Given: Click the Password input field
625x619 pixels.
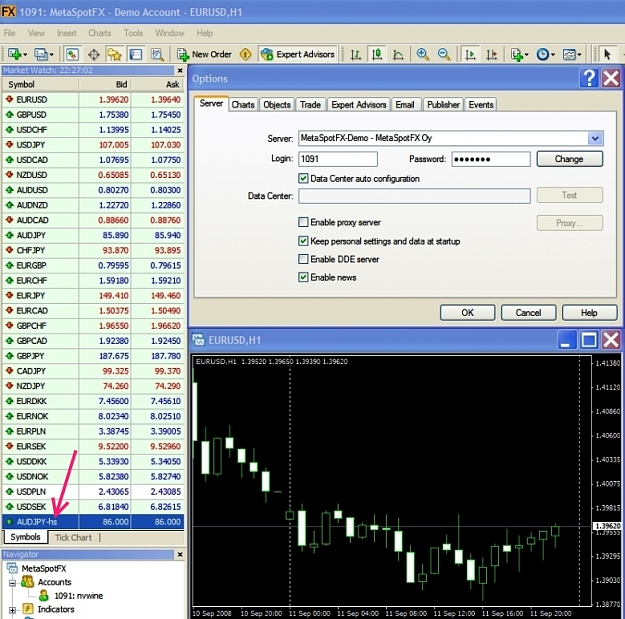Looking at the screenshot, I should (x=491, y=159).
